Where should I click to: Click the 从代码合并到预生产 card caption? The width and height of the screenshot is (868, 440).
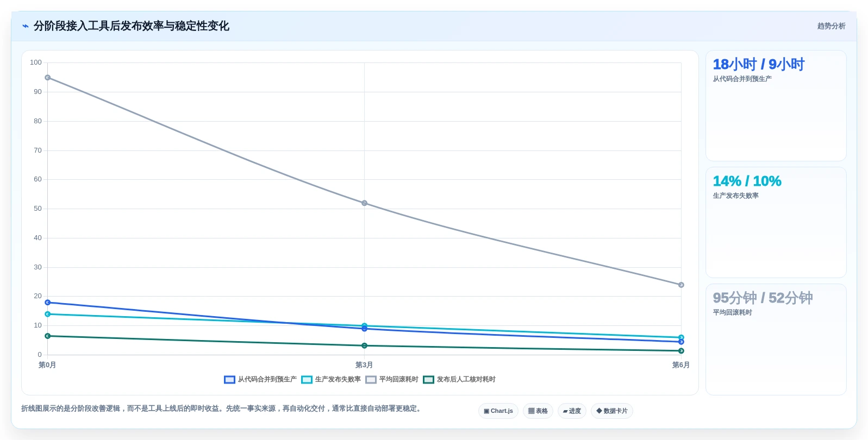(742, 79)
